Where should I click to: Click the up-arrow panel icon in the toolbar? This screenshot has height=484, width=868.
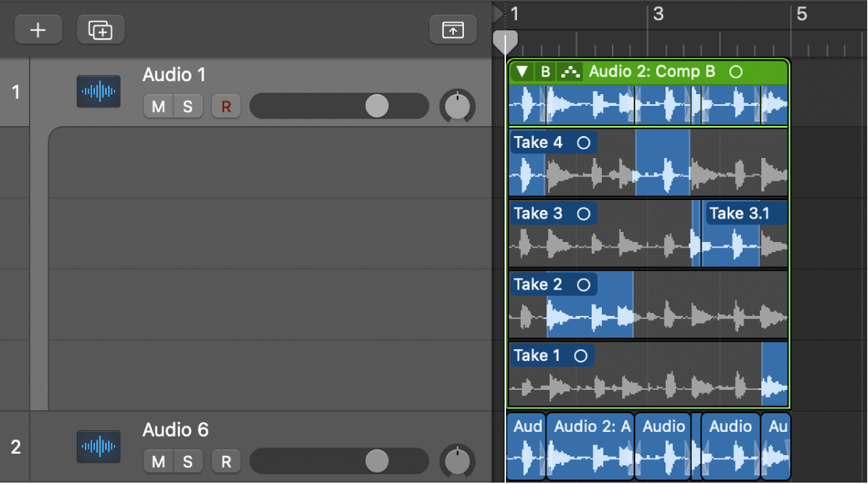[x=452, y=29]
